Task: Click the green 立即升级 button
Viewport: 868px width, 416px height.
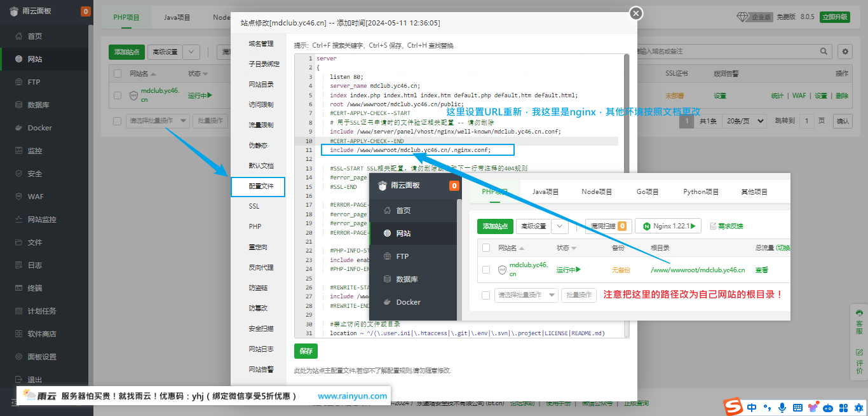Action: 834,17
